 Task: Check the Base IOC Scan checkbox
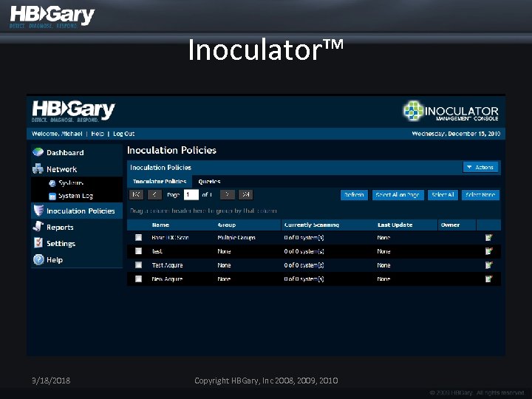point(138,237)
